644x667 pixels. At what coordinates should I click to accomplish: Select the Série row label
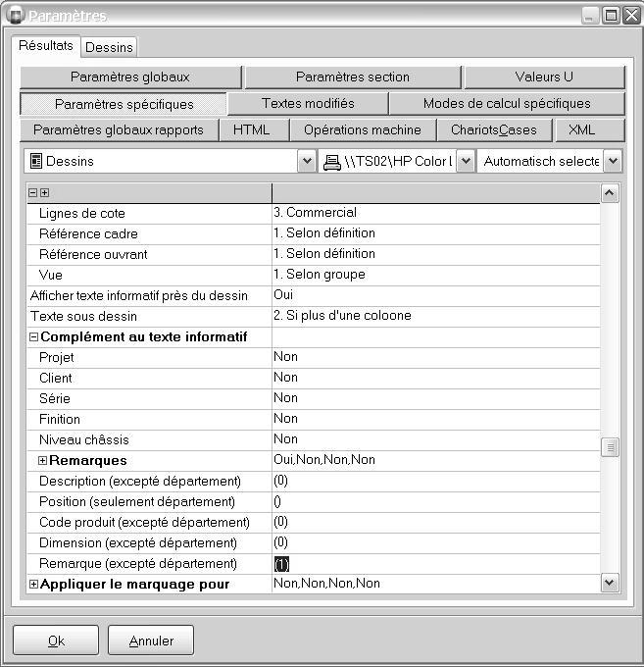[55, 398]
